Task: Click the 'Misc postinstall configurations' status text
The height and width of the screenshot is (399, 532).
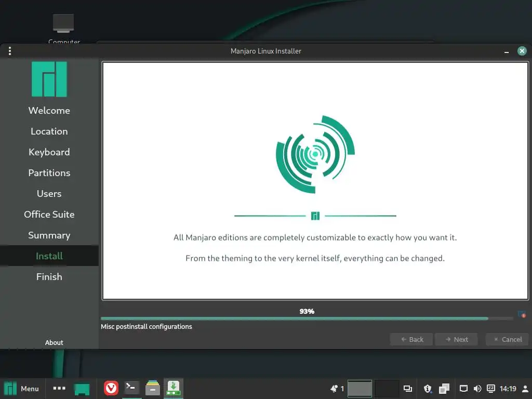Action: [x=146, y=326]
